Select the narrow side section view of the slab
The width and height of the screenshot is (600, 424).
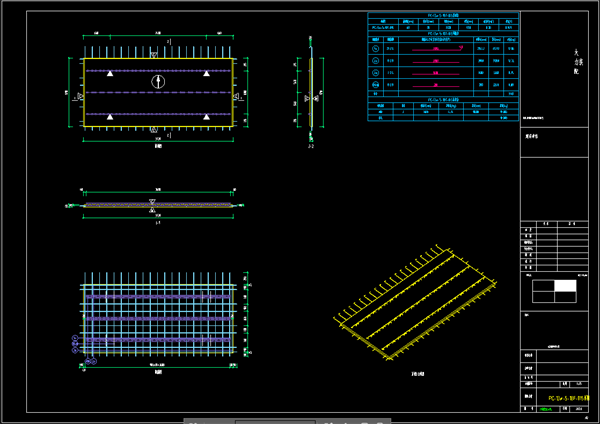311,92
